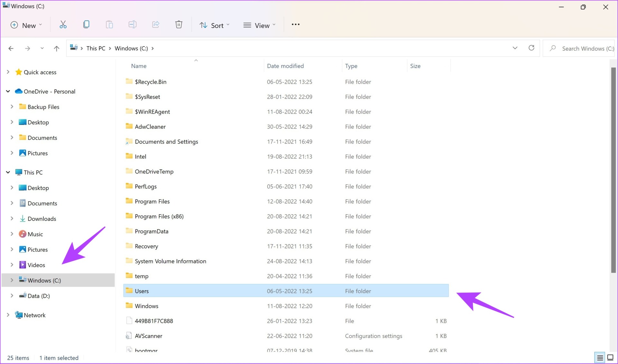Select Windows (C:) in sidebar

58,280
